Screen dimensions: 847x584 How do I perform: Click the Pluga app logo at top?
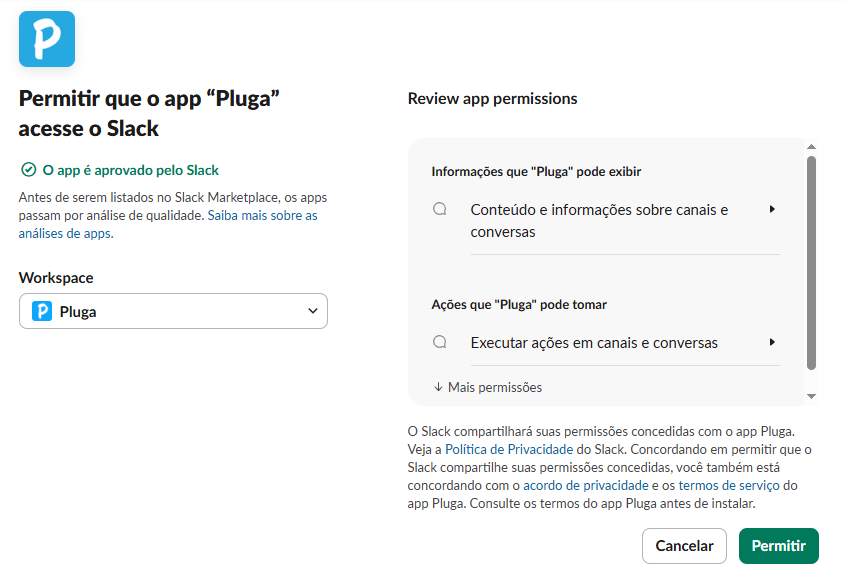pyautogui.click(x=47, y=39)
